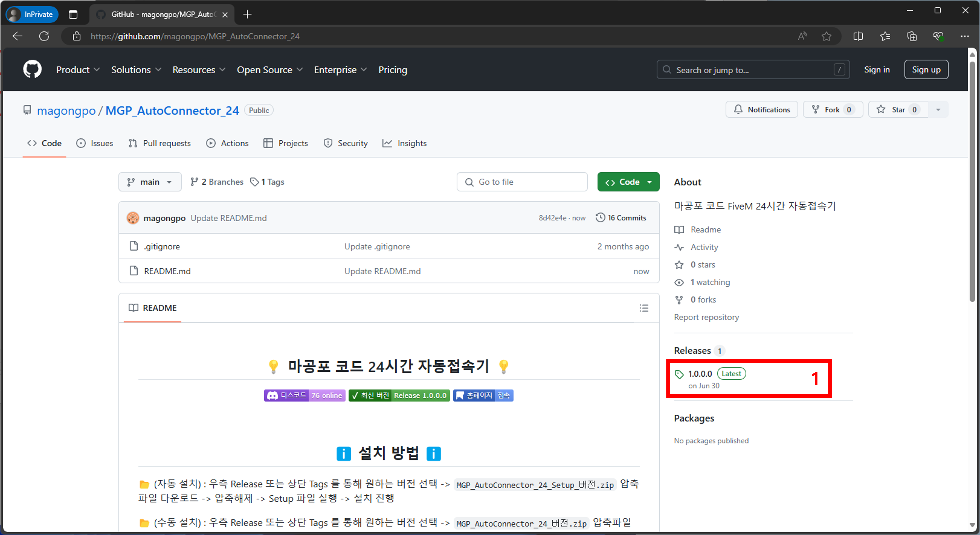Click the Readme book icon in About
Screen dimensions: 980x535
(x=679, y=230)
